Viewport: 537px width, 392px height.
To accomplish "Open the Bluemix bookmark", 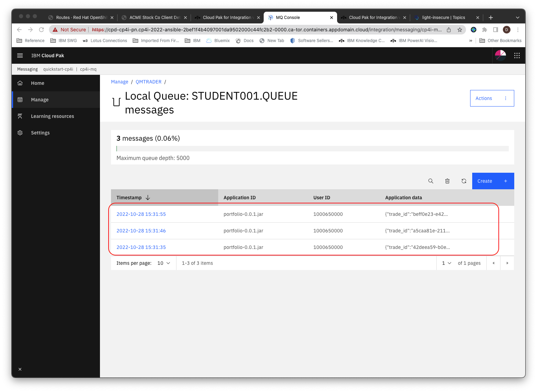I will tap(218, 41).
